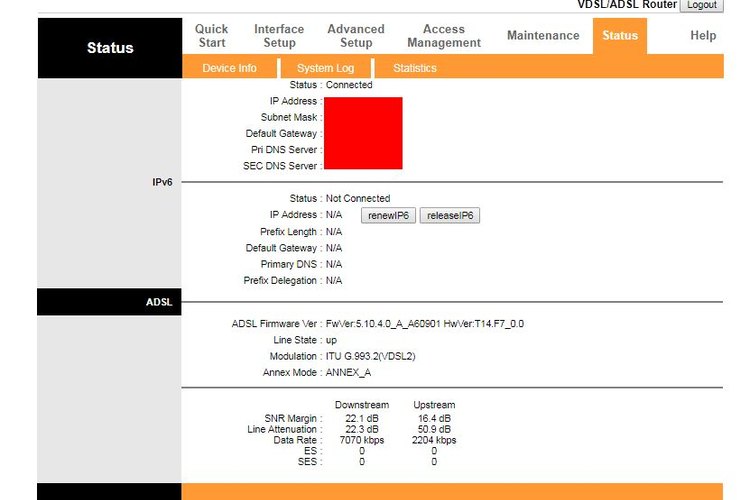The height and width of the screenshot is (500, 750).
Task: Click the releaseIP6 button
Action: tap(450, 215)
